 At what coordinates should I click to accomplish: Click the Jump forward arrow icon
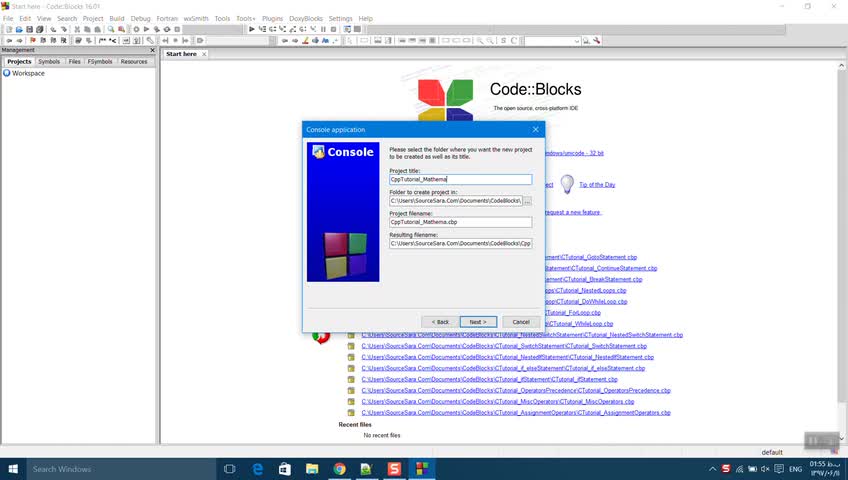[19, 41]
